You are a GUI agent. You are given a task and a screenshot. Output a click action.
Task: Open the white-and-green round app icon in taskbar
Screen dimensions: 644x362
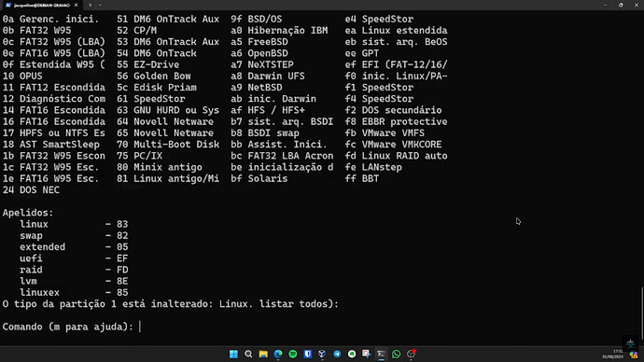pos(352,354)
